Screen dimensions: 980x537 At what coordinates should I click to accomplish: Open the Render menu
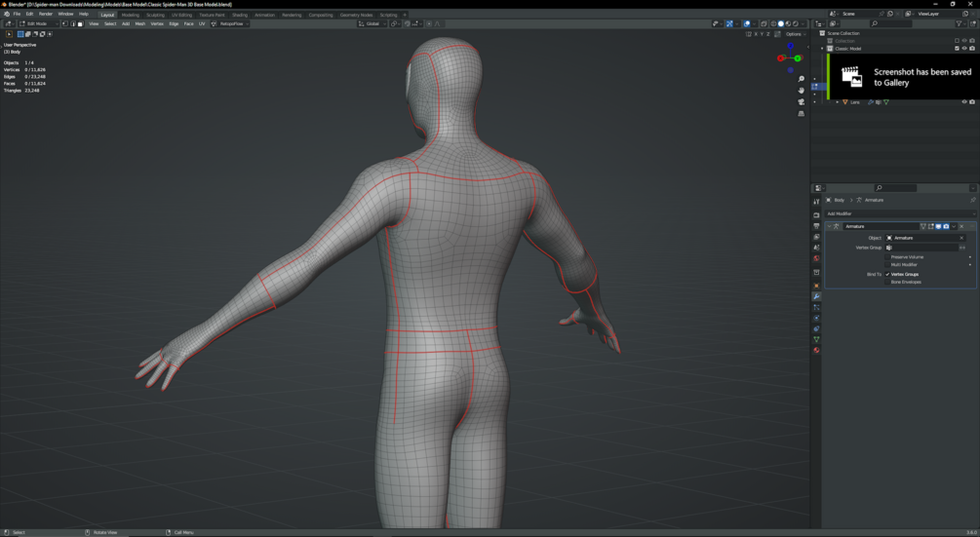click(x=46, y=14)
